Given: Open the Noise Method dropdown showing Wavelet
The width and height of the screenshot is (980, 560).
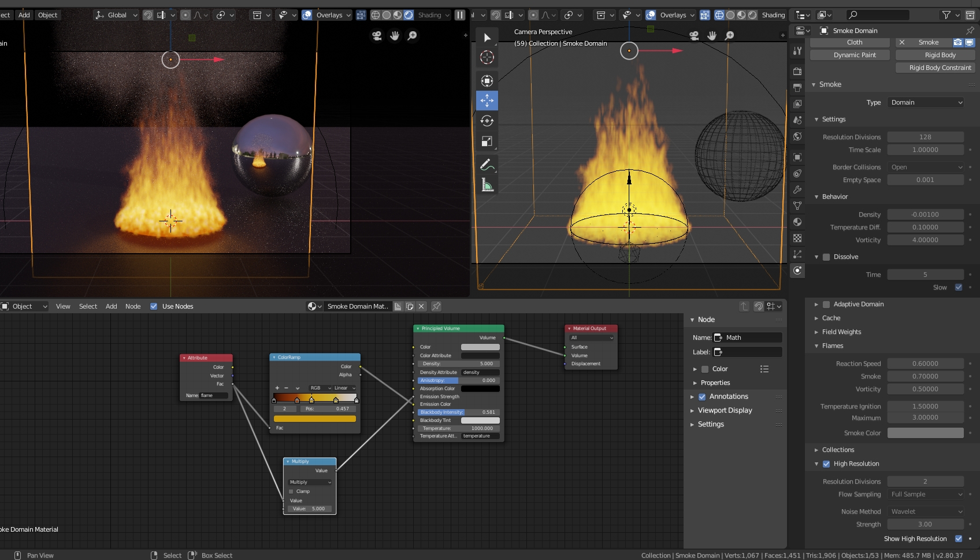Looking at the screenshot, I should point(925,511).
